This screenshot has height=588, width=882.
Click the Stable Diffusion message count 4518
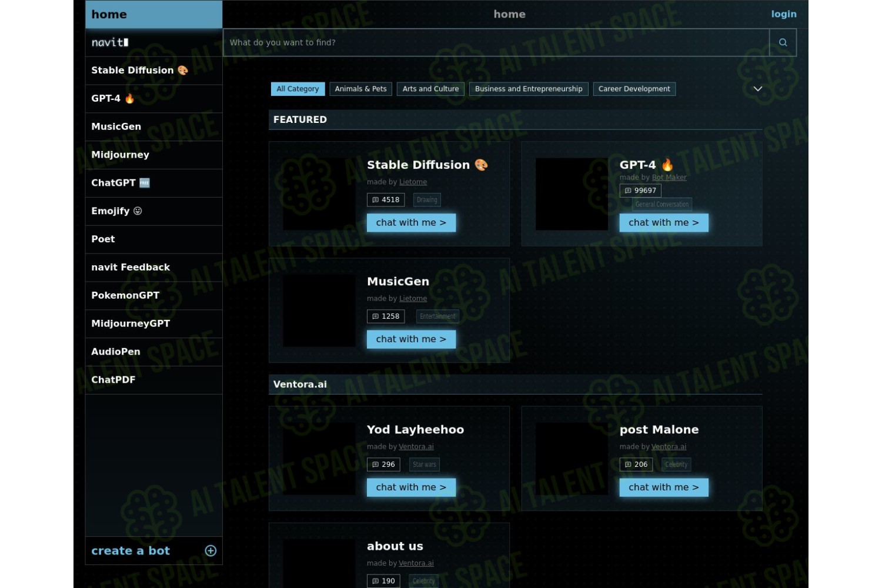coord(386,200)
